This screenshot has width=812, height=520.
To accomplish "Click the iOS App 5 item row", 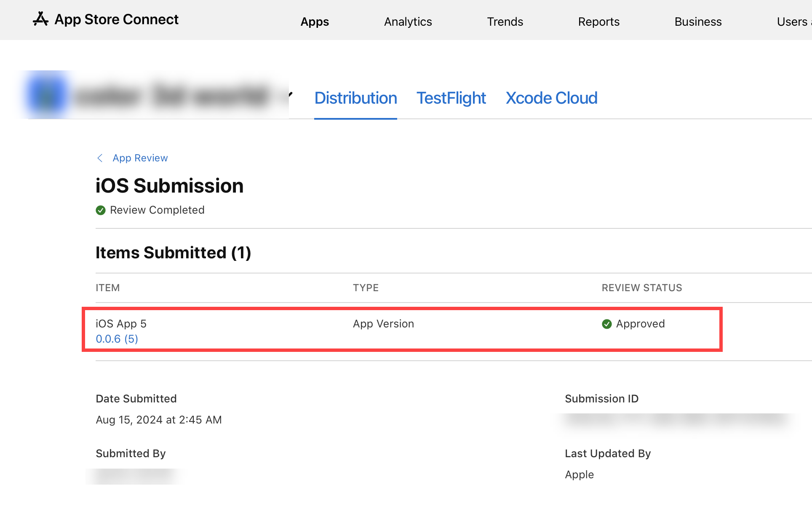I will (121, 324).
